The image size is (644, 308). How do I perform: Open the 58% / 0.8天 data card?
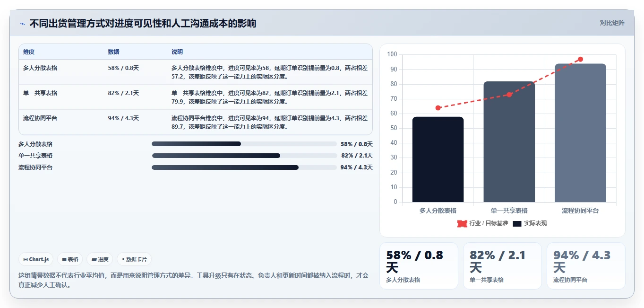(419, 266)
